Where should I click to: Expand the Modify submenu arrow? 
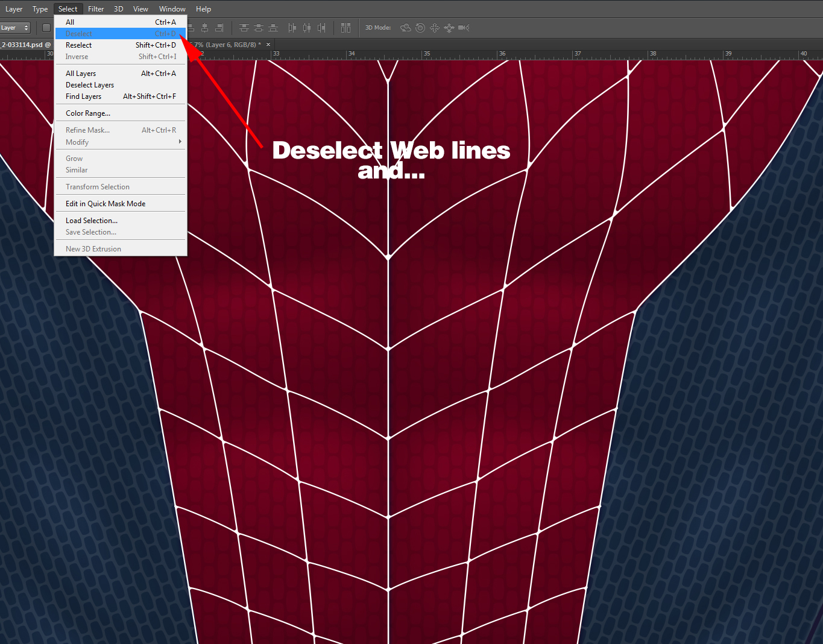(x=180, y=142)
